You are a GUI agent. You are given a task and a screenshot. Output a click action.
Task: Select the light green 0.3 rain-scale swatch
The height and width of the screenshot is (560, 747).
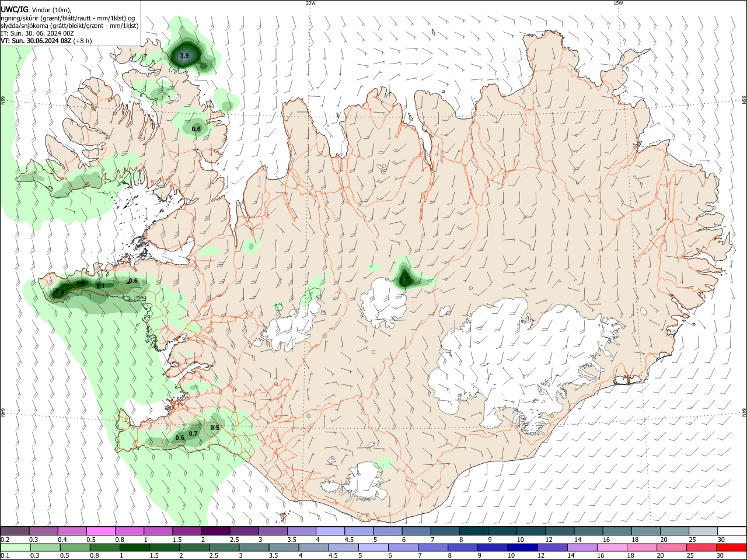click(45, 548)
